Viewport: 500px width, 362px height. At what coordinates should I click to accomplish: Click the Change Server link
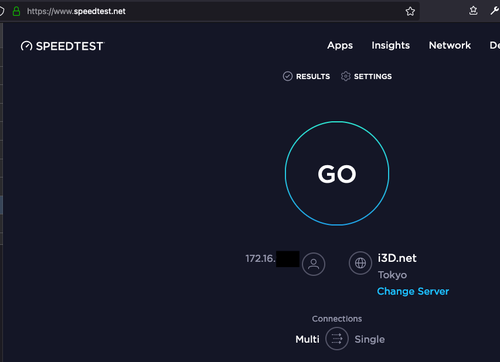coord(413,291)
